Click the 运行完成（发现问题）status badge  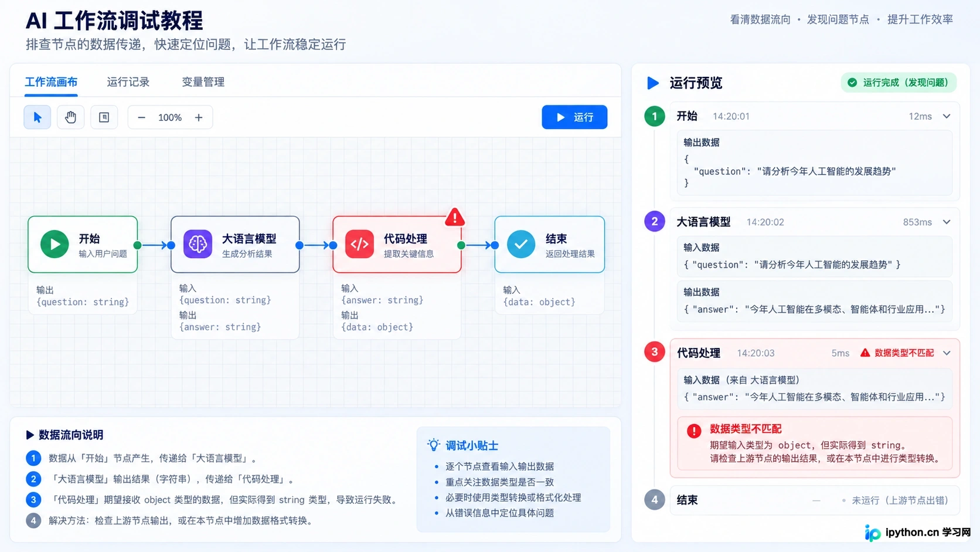(x=899, y=83)
